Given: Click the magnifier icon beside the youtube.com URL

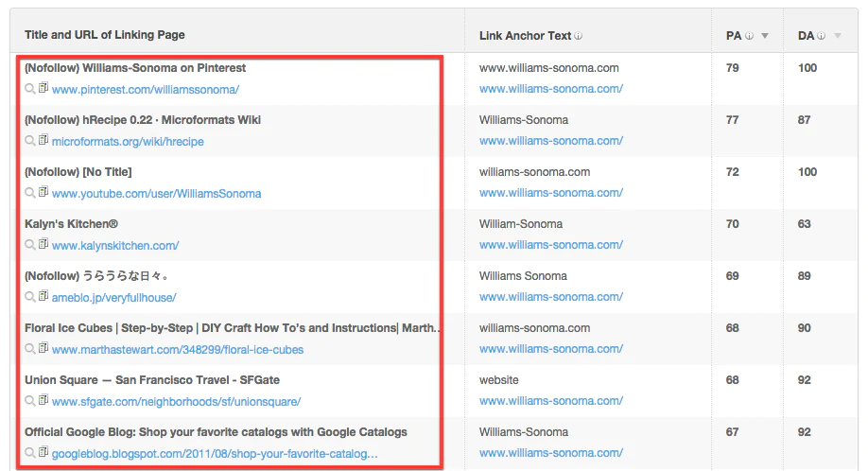Looking at the screenshot, I should (x=30, y=193).
